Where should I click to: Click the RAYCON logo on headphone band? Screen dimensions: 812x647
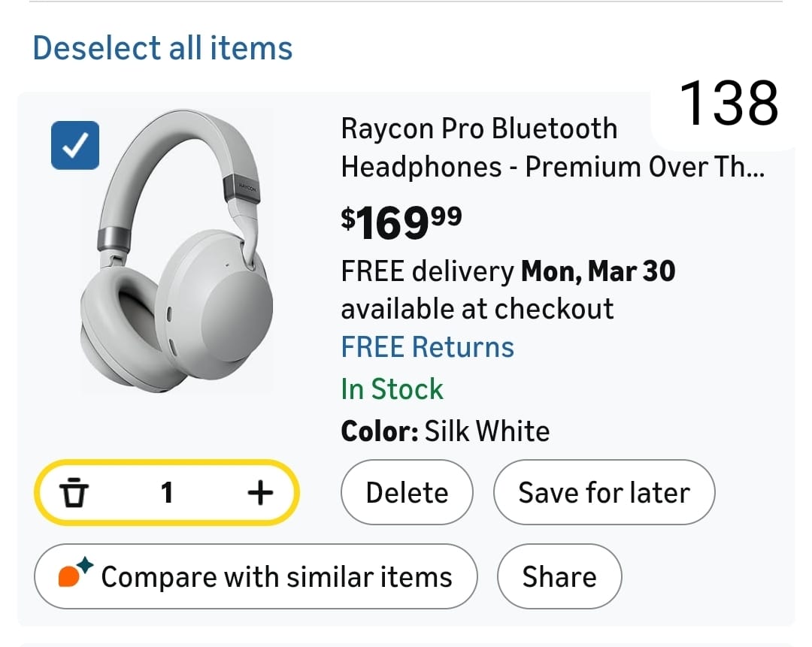[248, 189]
